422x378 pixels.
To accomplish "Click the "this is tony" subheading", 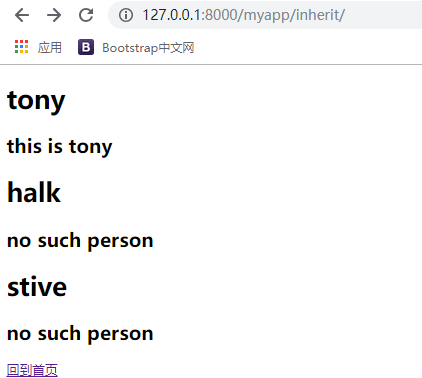I will 60,147.
